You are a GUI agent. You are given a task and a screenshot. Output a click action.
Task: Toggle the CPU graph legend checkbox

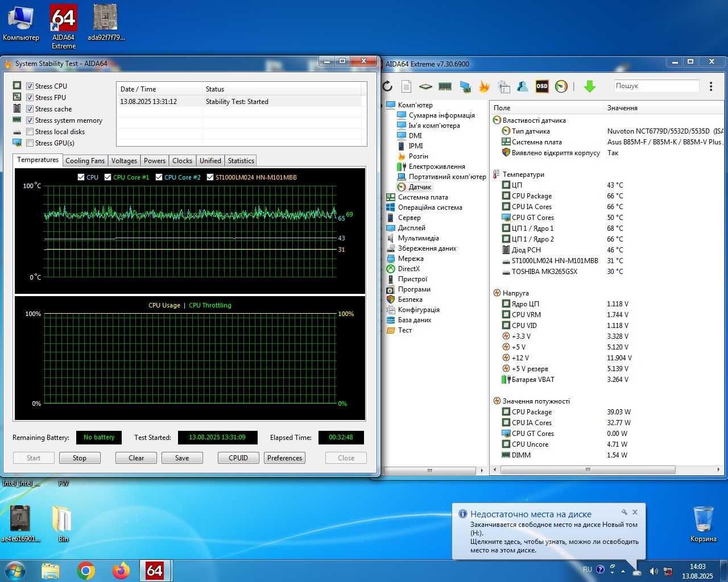[x=81, y=177]
